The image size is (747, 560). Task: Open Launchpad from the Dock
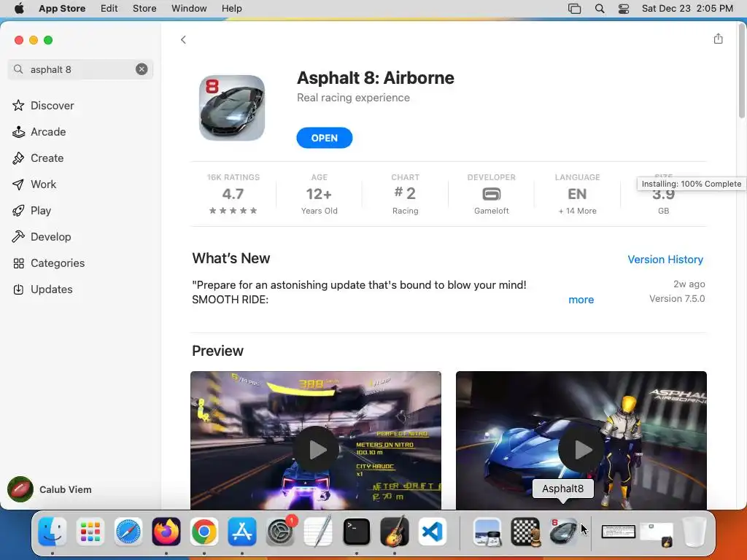(90, 532)
